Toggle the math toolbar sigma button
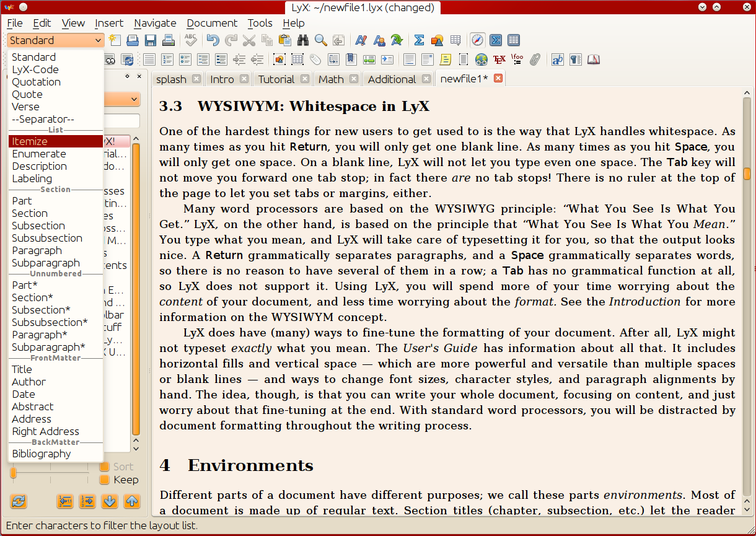Screen dimensions: 756x536 pyautogui.click(x=496, y=40)
